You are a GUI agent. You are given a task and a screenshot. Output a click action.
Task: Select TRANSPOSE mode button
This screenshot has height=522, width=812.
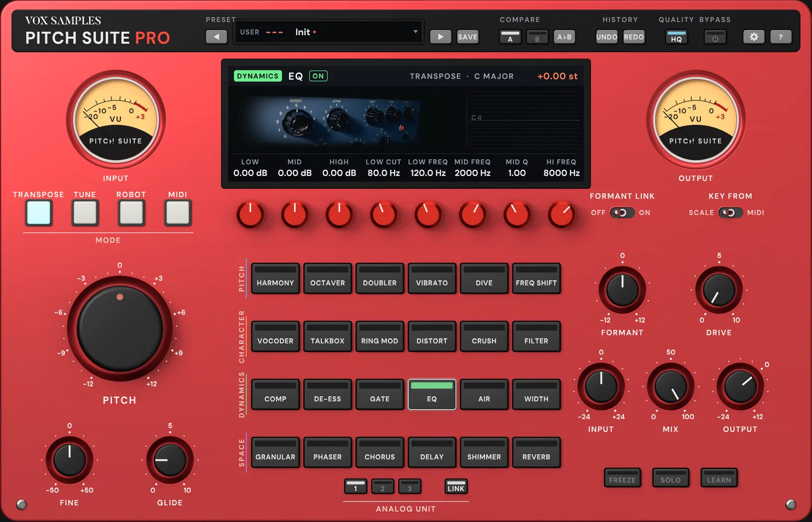39,213
